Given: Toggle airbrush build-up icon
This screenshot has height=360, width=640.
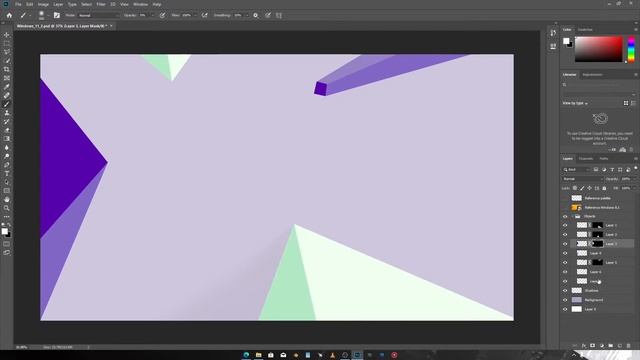Looking at the screenshot, I should (x=204, y=16).
